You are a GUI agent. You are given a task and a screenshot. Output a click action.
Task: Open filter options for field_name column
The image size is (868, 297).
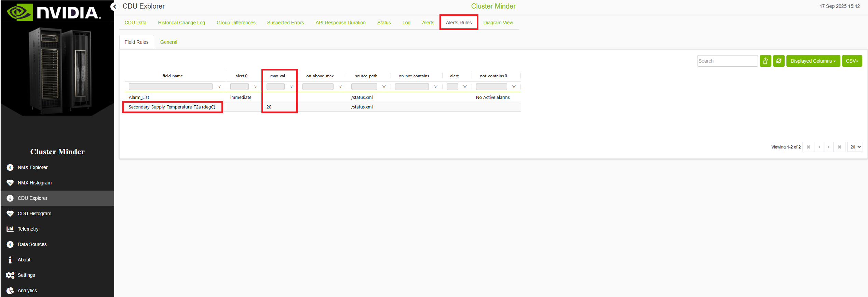coord(219,87)
